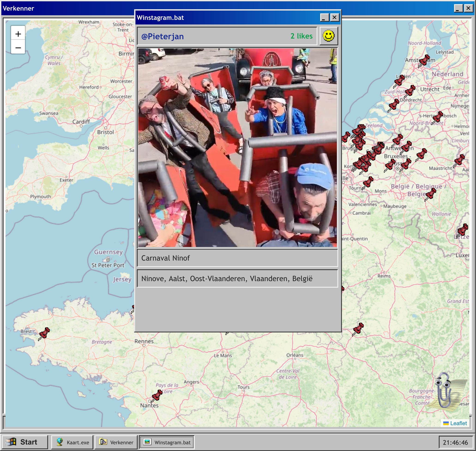The width and height of the screenshot is (476, 451).
Task: Minimize the Winstagram.bat window
Action: click(x=324, y=17)
